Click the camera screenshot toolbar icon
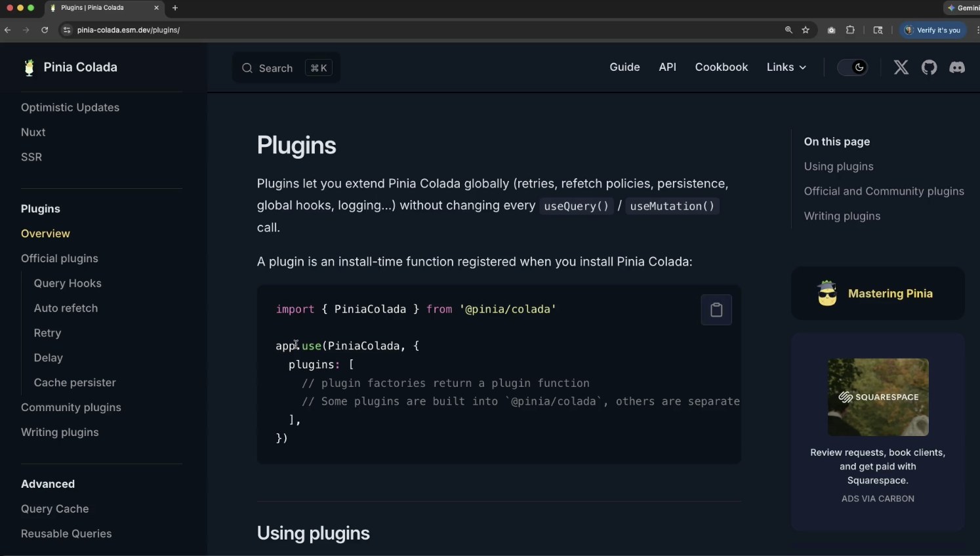This screenshot has width=980, height=556. click(831, 30)
